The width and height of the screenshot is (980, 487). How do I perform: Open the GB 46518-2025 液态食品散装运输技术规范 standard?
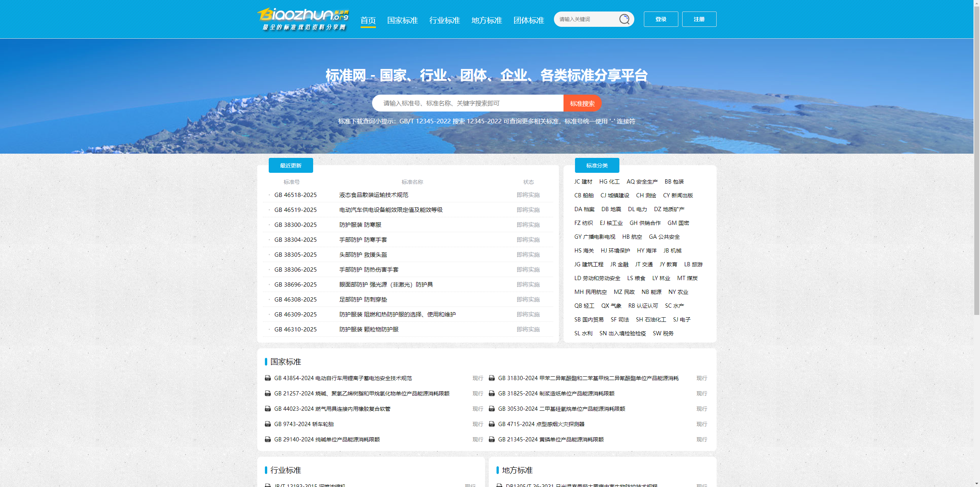click(373, 195)
